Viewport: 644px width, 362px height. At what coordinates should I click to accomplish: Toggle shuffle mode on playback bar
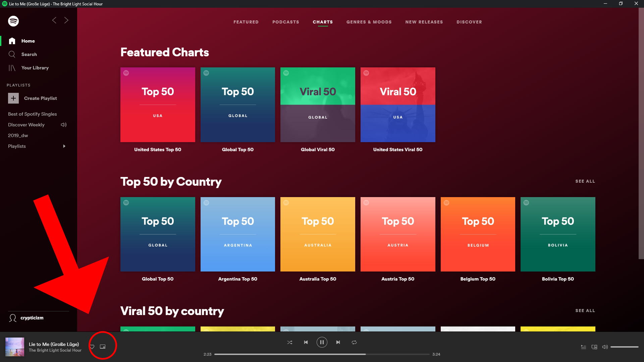click(x=290, y=342)
